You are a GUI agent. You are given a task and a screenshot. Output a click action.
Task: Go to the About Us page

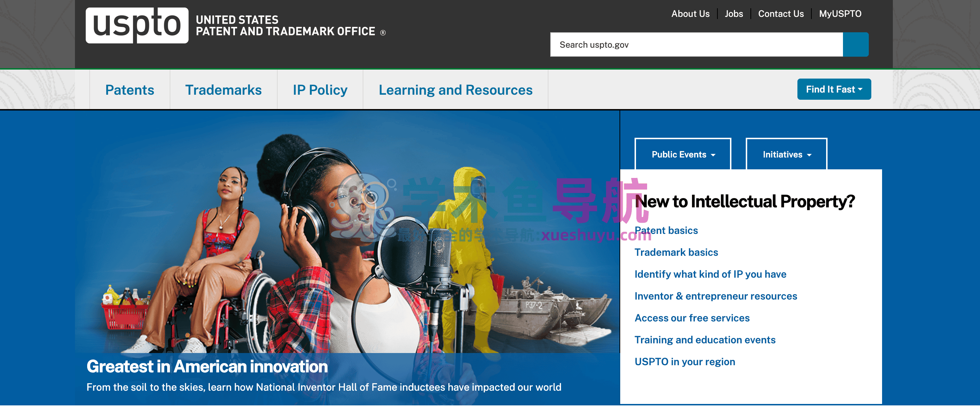(x=690, y=14)
